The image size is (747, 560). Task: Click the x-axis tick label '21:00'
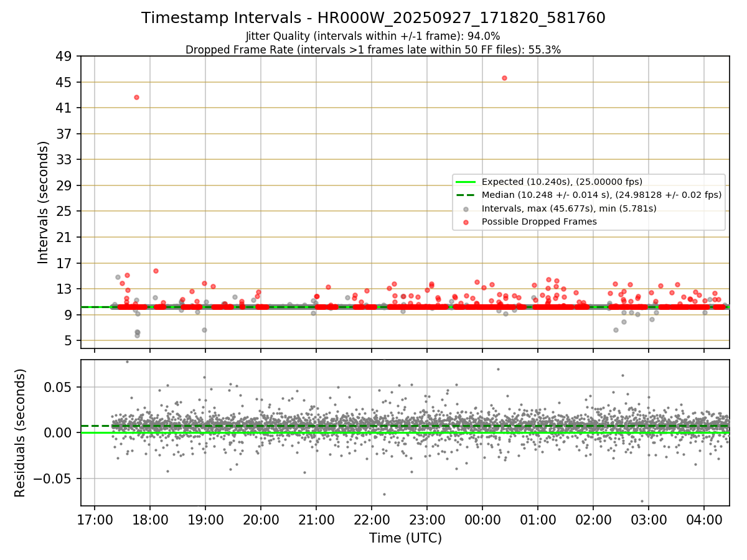point(316,521)
